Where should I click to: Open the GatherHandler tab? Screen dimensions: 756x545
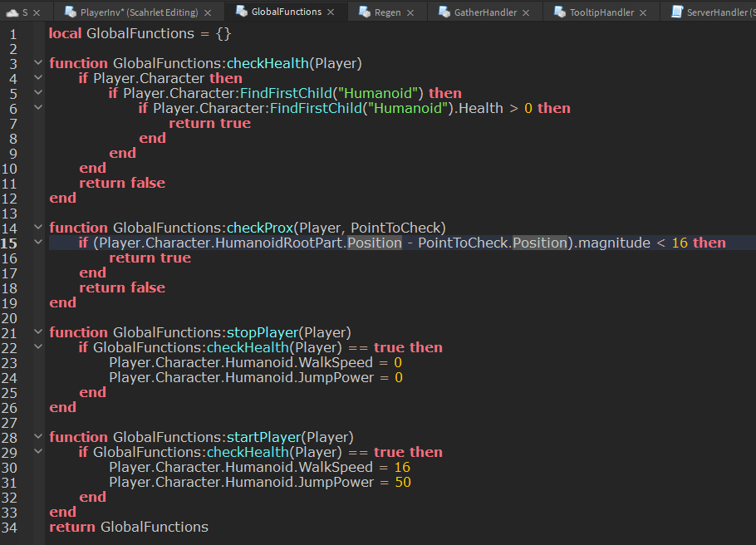pyautogui.click(x=485, y=12)
